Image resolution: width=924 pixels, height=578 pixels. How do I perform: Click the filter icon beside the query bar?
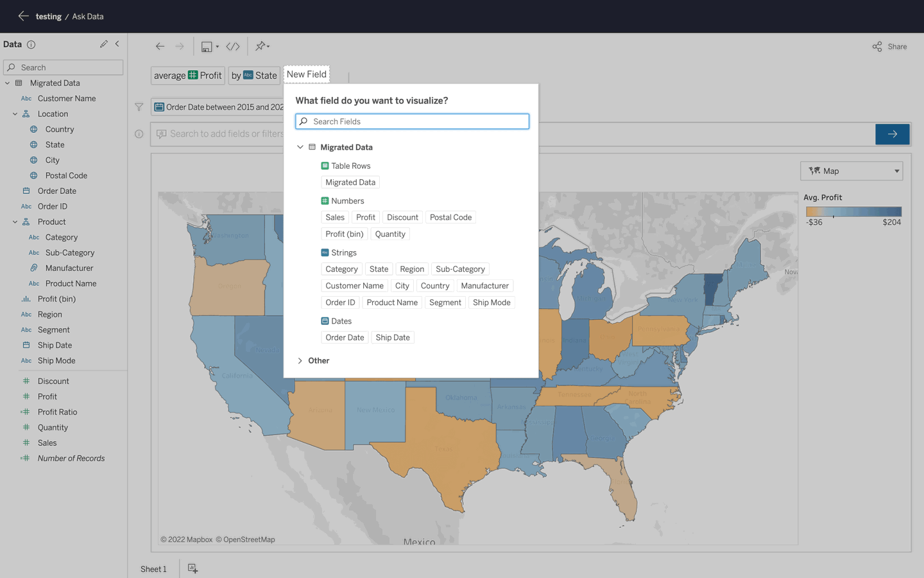tap(139, 107)
